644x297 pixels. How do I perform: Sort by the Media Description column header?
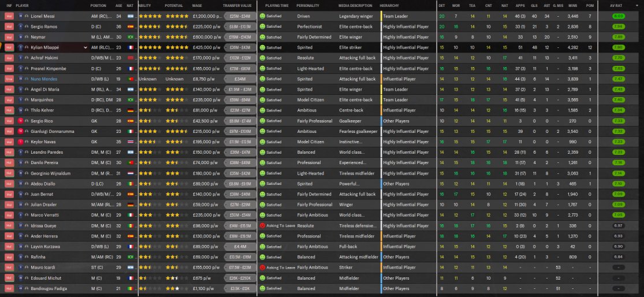tap(355, 6)
